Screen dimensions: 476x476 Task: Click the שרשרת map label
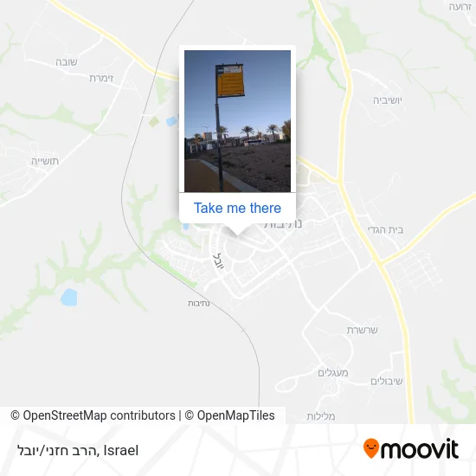(x=363, y=330)
